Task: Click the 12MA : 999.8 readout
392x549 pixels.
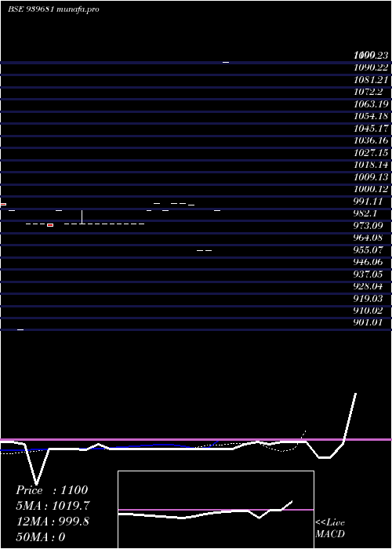Action: coord(53,522)
